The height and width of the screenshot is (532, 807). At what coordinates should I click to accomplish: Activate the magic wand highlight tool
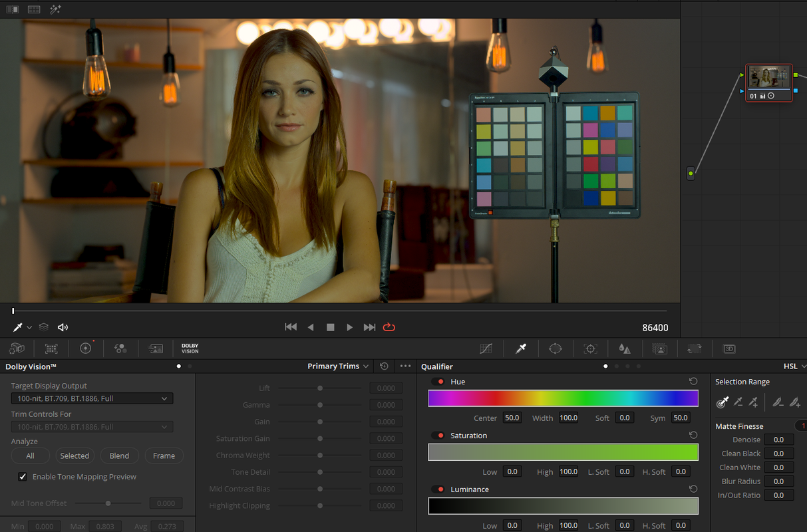pyautogui.click(x=55, y=9)
